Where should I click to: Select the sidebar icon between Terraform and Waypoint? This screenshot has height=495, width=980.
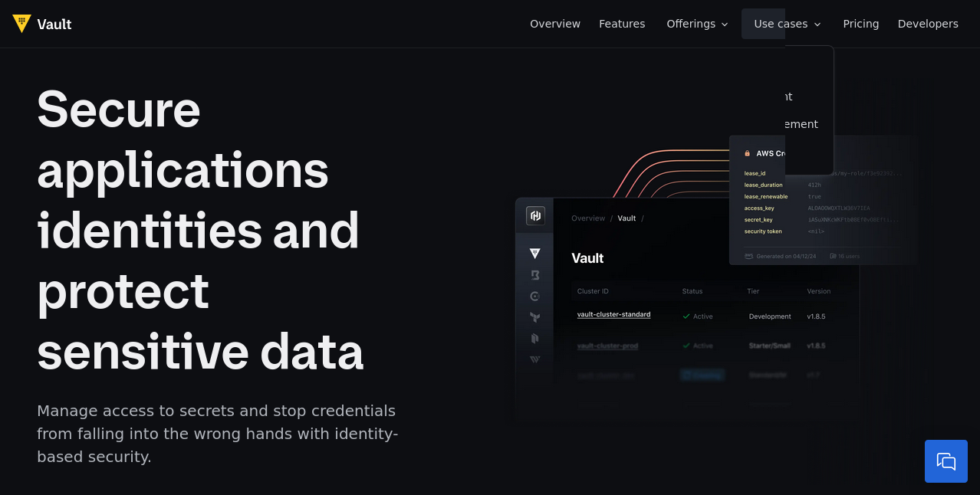[x=535, y=338]
